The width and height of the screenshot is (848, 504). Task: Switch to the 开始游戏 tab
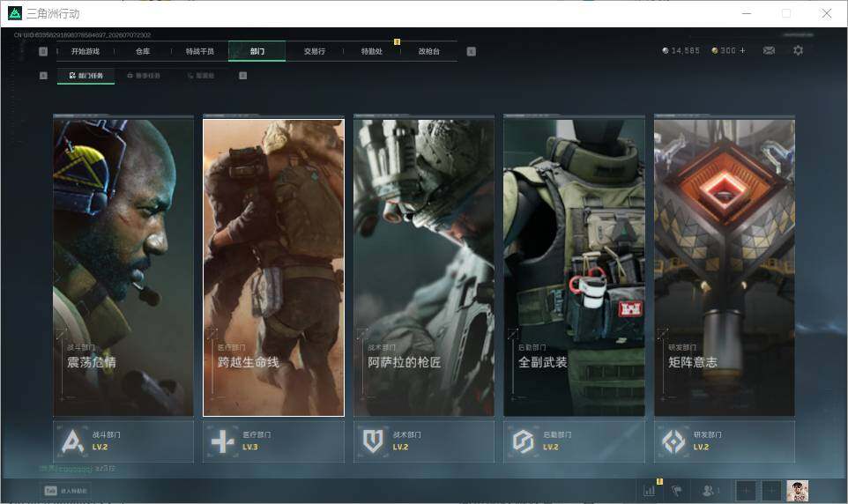click(x=86, y=51)
